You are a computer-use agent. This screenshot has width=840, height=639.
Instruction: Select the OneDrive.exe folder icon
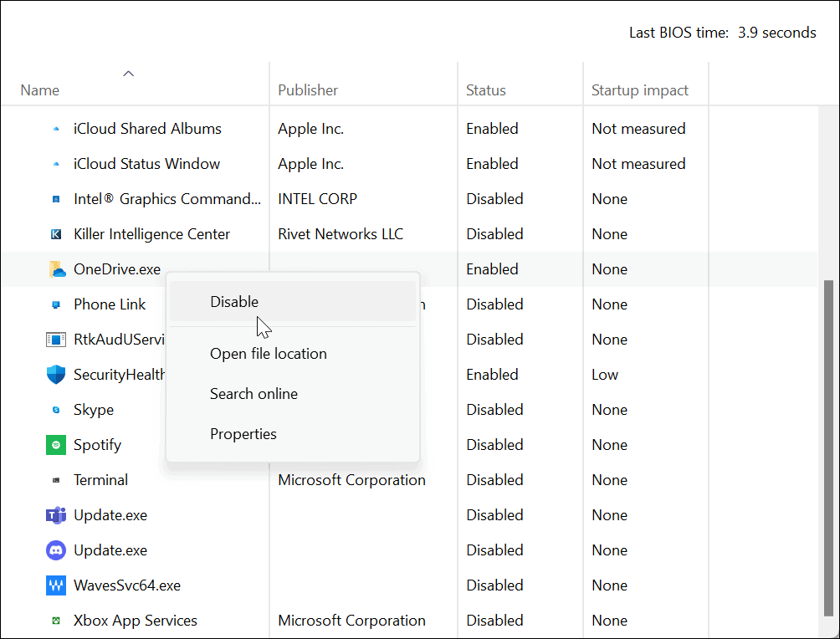(55, 268)
